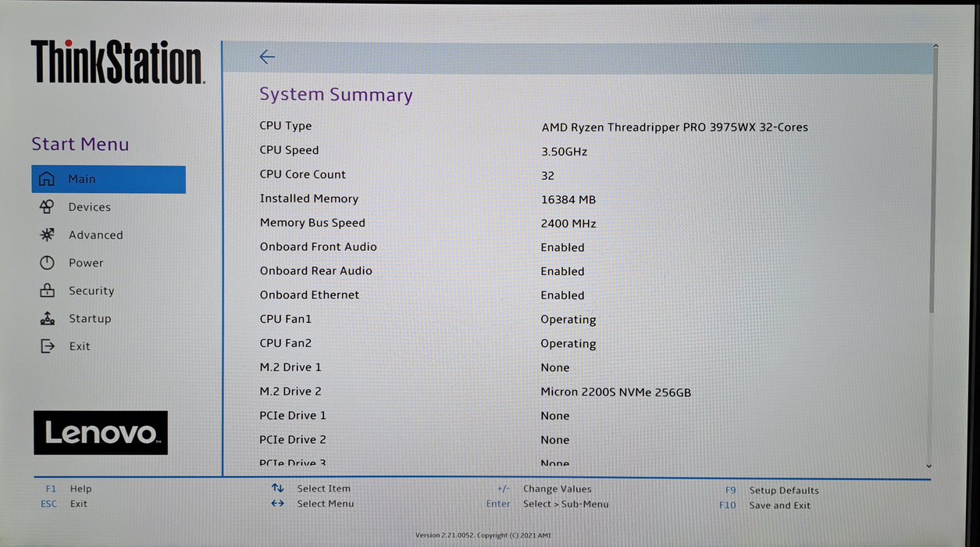Viewport: 980px width, 547px height.
Task: Click the 2400 MHz value
Action: [x=568, y=223]
